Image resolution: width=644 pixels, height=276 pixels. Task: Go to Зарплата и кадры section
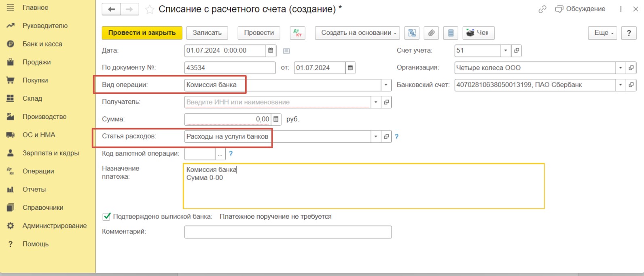point(51,153)
